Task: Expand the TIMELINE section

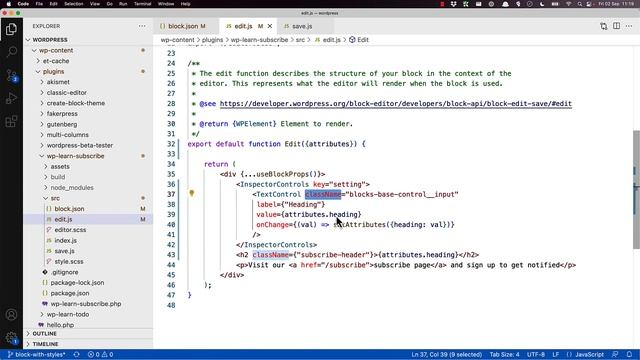Action: pyautogui.click(x=88, y=344)
